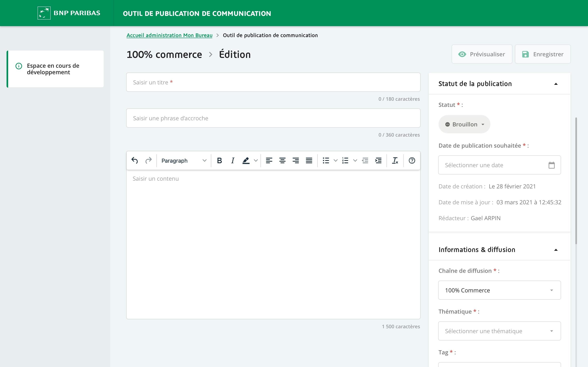
Task: Click the Accueil administration Mon Bureau link
Action: (x=169, y=35)
